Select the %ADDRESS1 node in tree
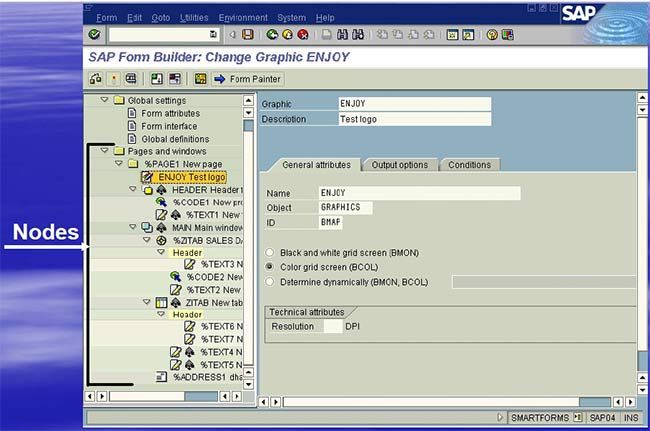The width and height of the screenshot is (650, 431). point(207,377)
